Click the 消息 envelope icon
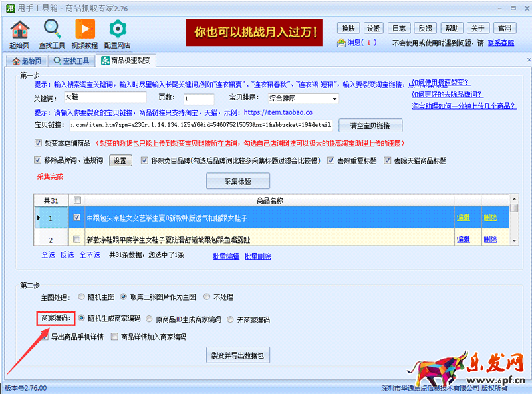Viewport: 532px width, 394px height. [x=342, y=43]
